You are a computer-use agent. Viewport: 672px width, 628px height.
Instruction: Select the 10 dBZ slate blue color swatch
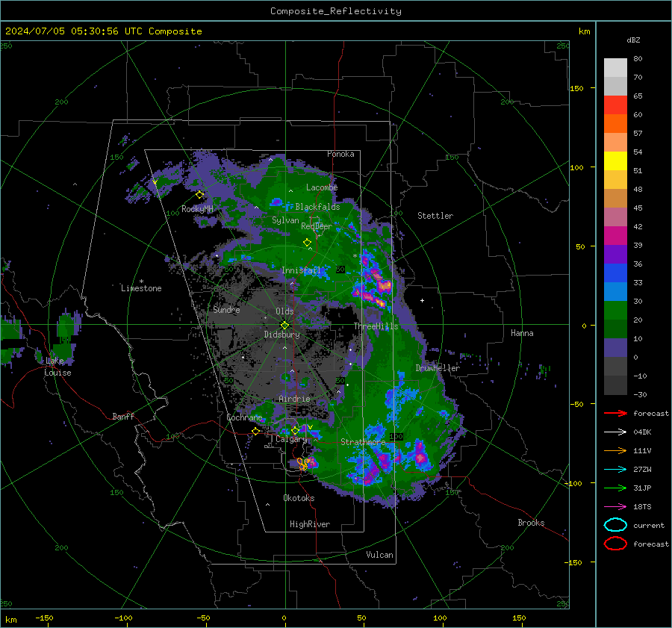tap(615, 348)
